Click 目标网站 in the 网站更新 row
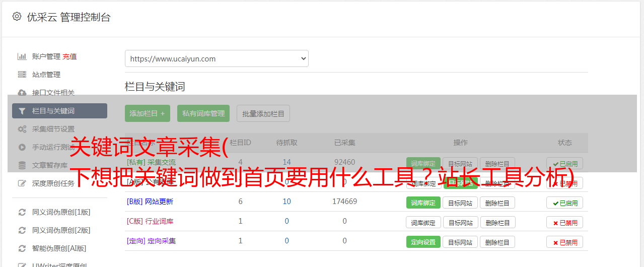 click(460, 203)
